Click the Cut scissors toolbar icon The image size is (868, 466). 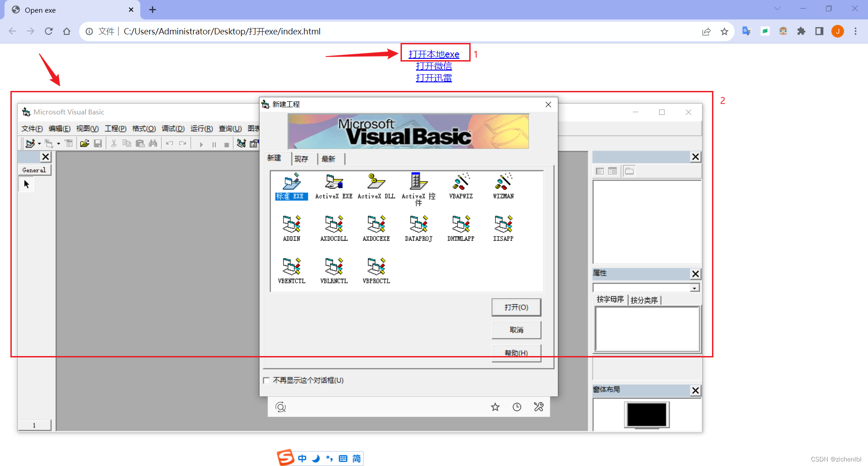[114, 143]
